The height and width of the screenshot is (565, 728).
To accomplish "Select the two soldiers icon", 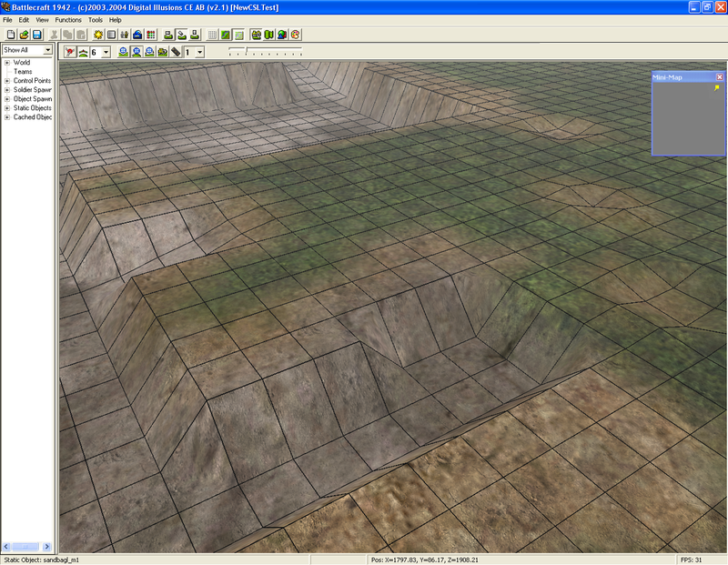I will pyautogui.click(x=125, y=35).
